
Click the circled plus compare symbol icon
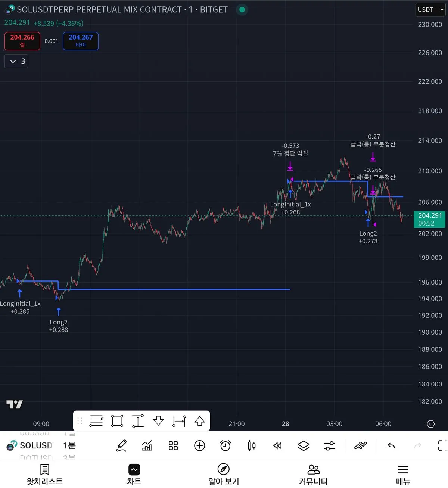200,445
